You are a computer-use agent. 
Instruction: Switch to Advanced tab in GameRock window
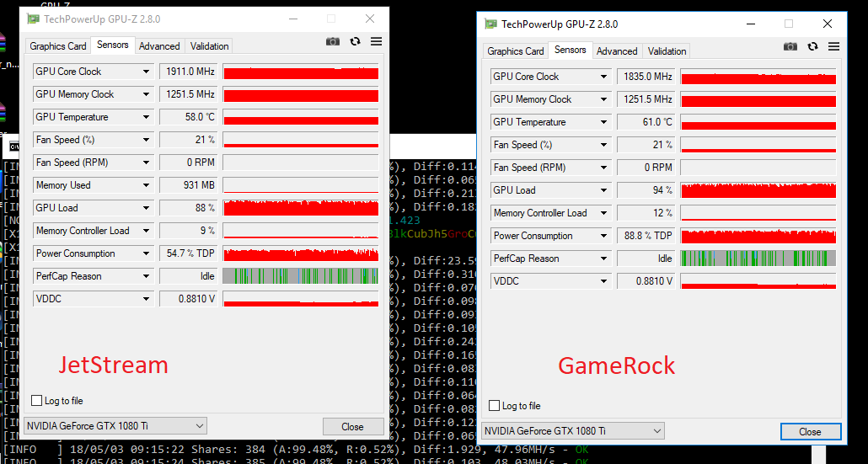click(x=617, y=51)
